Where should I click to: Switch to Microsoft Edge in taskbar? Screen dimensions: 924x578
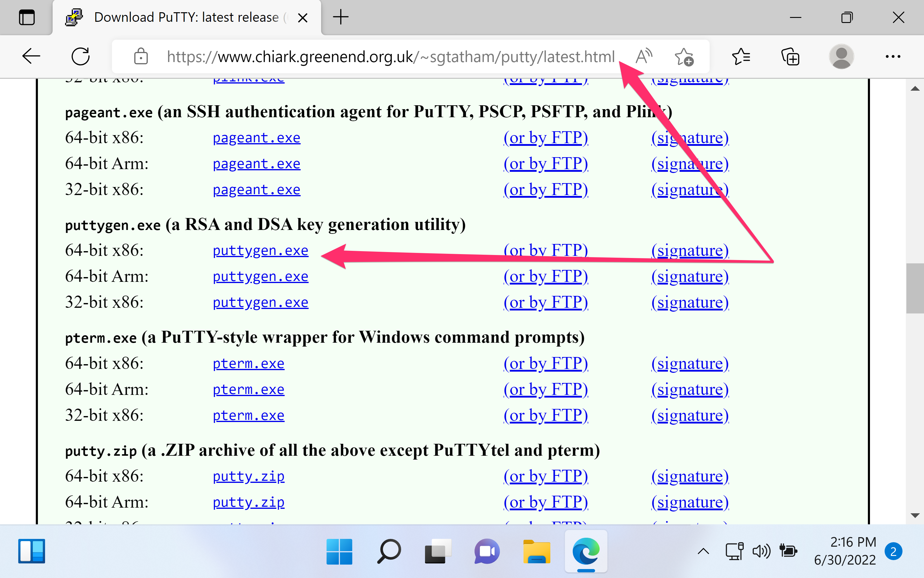(586, 551)
